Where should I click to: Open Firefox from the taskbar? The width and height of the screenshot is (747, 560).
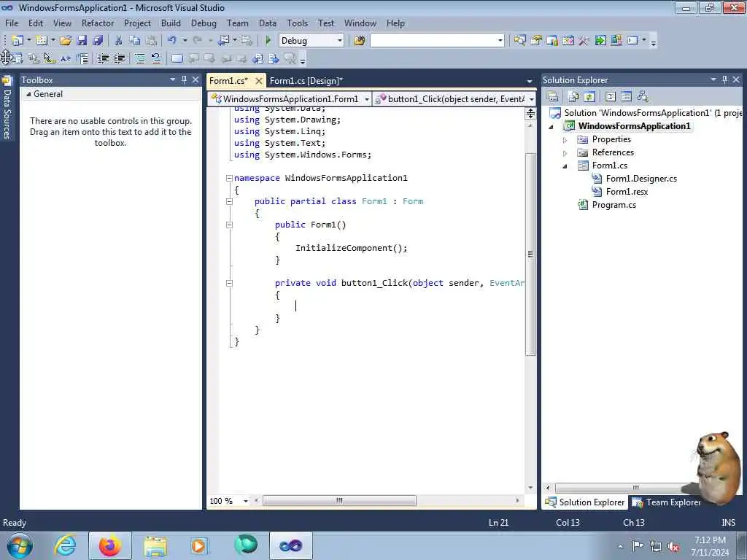pos(110,545)
